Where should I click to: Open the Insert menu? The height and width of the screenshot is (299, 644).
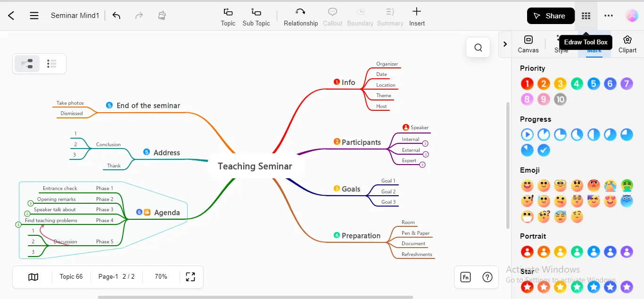coord(417,17)
